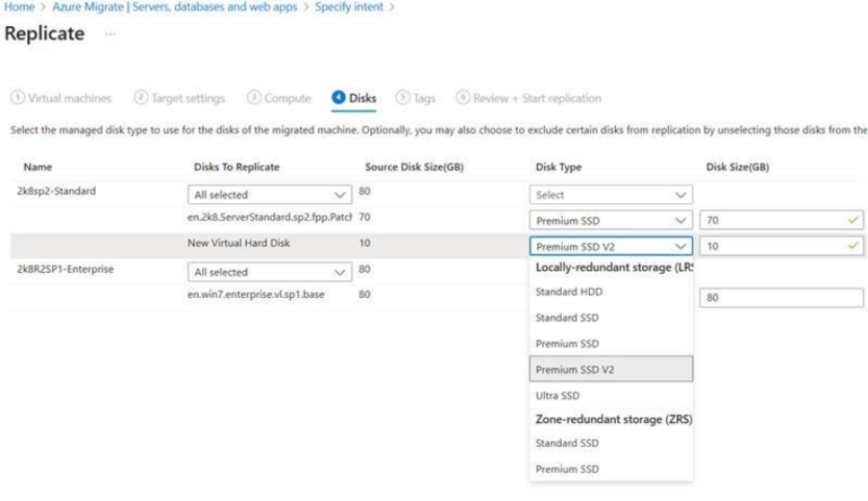Open Review + Start replication step
This screenshot has width=868, height=501.
tap(528, 98)
